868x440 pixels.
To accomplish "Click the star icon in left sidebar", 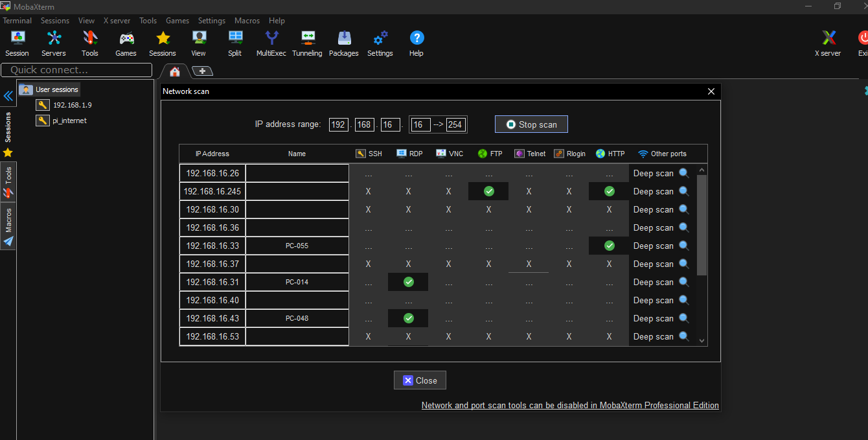I will [8, 152].
